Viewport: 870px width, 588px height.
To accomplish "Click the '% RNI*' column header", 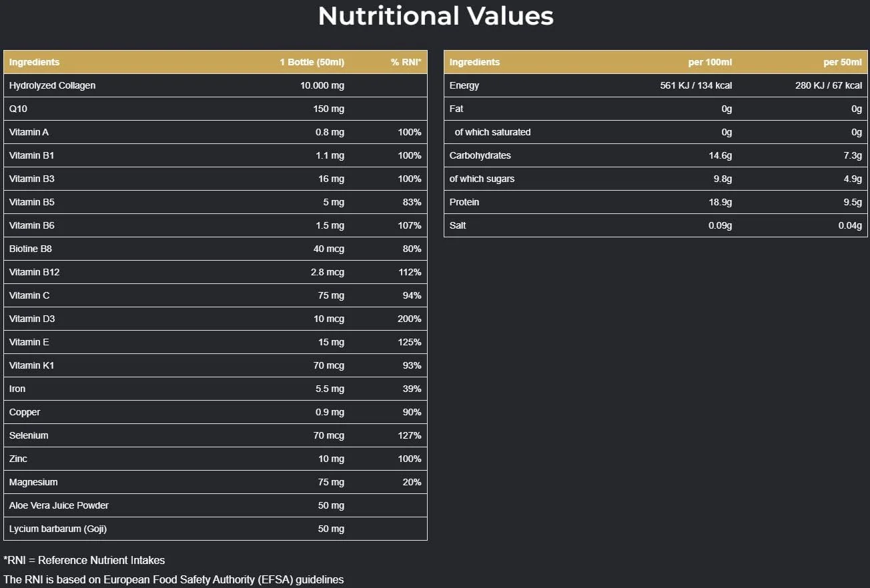I will coord(406,62).
